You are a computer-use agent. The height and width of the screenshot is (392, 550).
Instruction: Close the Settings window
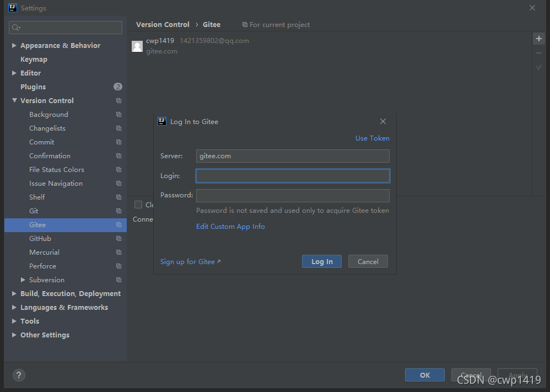532,8
